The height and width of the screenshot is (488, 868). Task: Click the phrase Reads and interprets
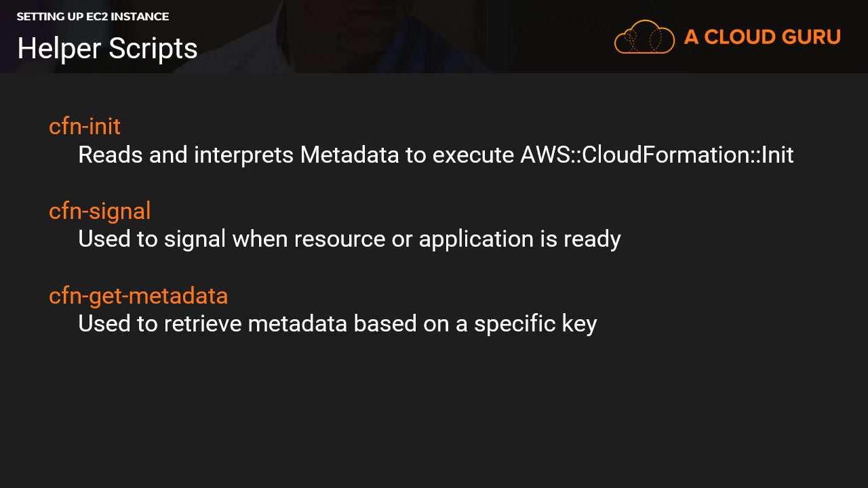point(186,155)
